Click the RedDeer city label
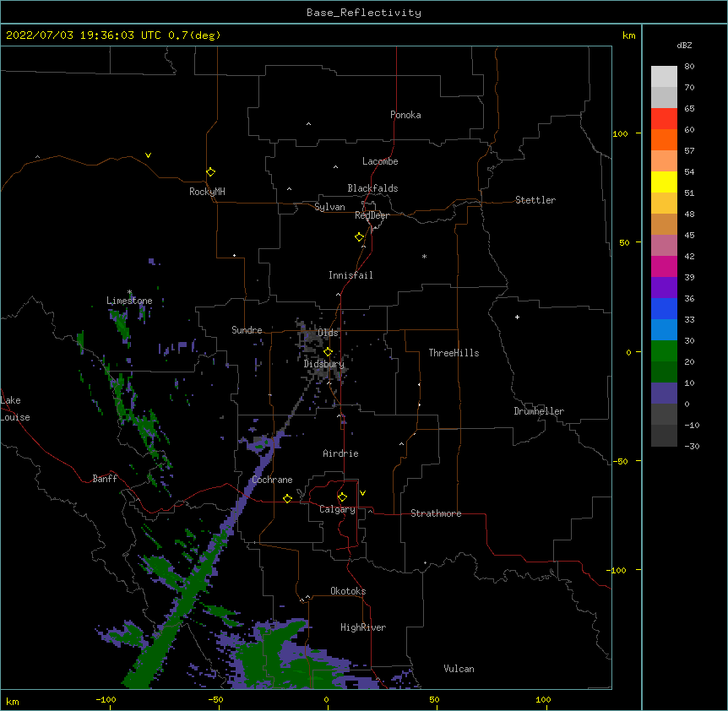 click(372, 215)
